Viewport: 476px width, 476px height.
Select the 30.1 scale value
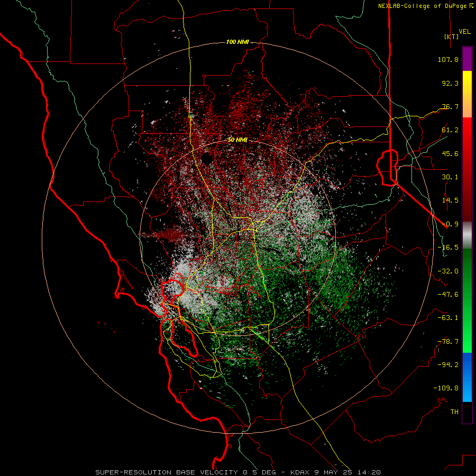(x=450, y=177)
